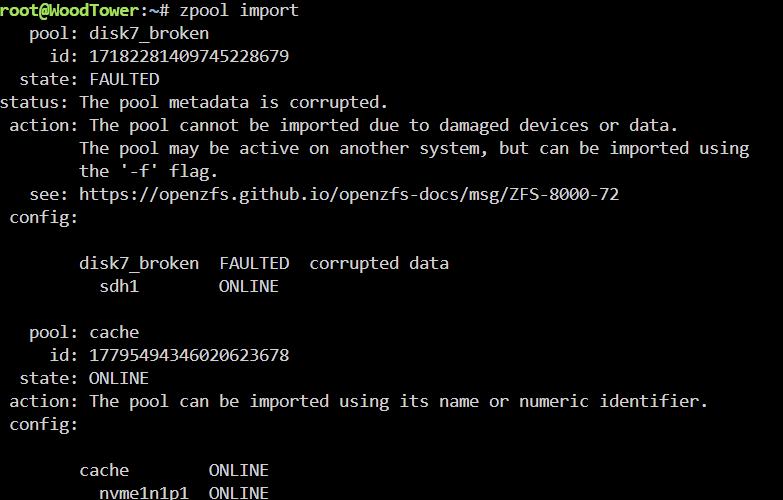The image size is (783, 500).
Task: Click the FAULTED state value
Action: coord(124,79)
